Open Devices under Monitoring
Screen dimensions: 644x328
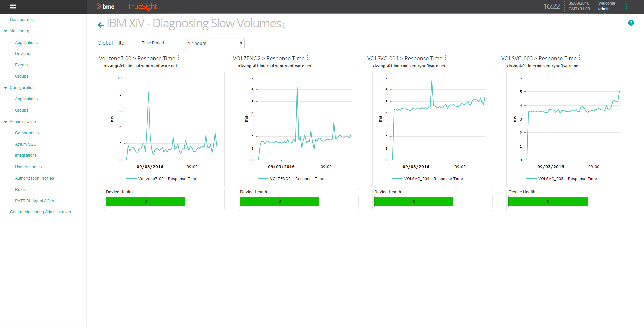click(22, 54)
